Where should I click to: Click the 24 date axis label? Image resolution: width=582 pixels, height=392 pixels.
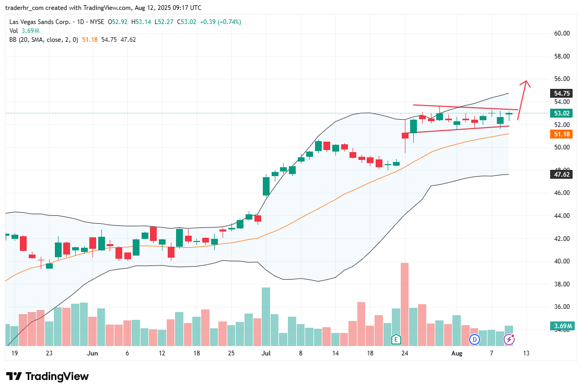tap(404, 353)
